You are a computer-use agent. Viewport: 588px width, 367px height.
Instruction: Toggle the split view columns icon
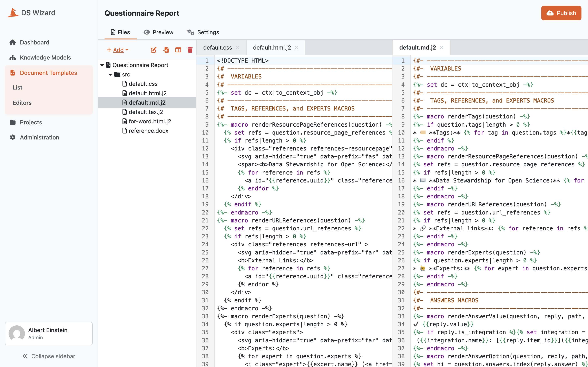coord(178,50)
